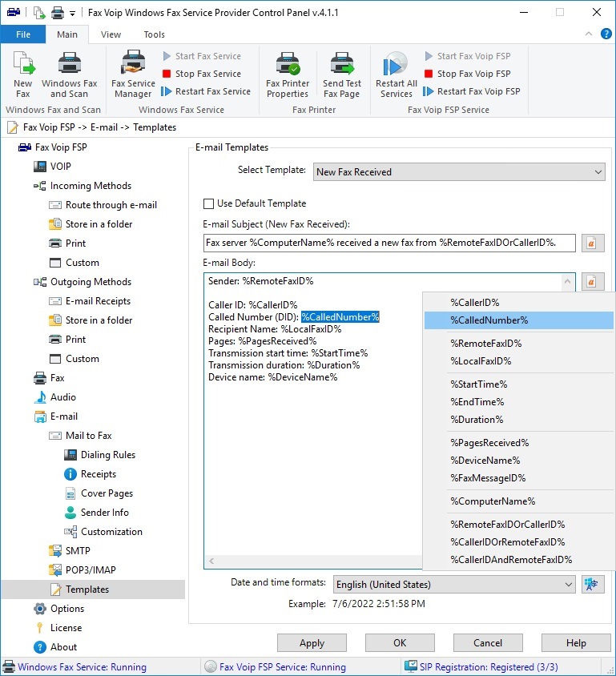This screenshot has width=616, height=676.
Task: Click the quick access new fax icon
Action: click(x=39, y=13)
